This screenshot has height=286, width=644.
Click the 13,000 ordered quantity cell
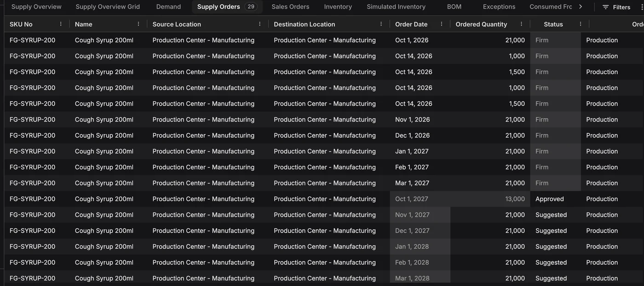[490, 199]
